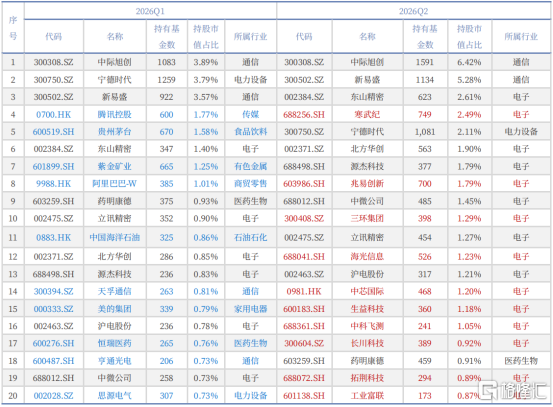Click the 思源电气 name cell
Image resolution: width=553 pixels, height=407 pixels.
point(115,396)
